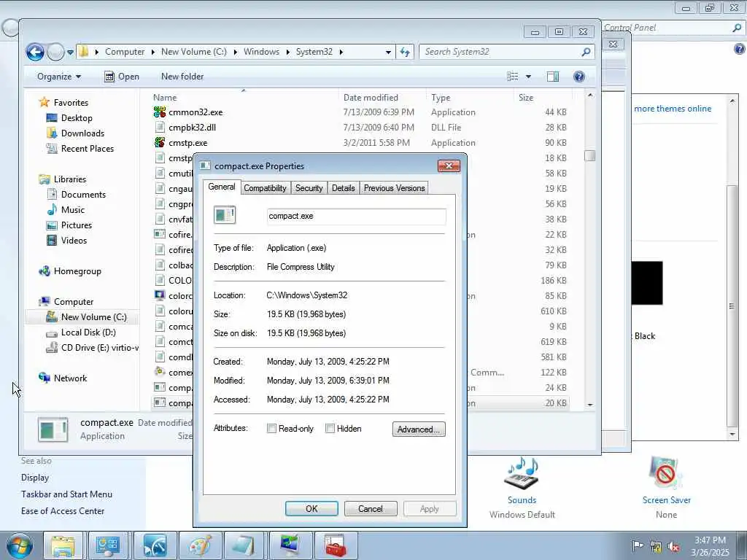Click the Explorer file list scrollbar thumb

(589, 156)
